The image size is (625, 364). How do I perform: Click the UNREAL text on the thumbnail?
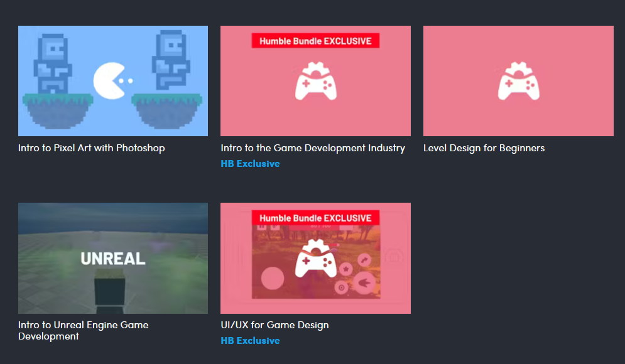[x=113, y=258]
